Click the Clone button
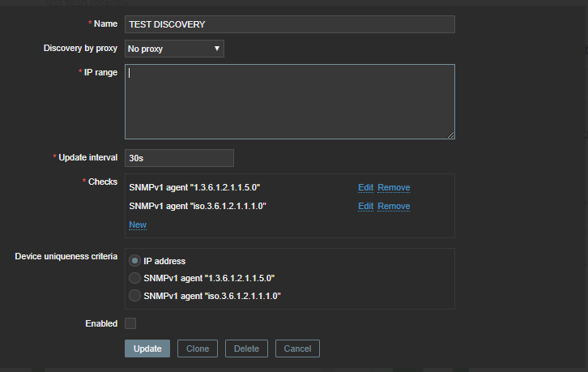 tap(198, 348)
